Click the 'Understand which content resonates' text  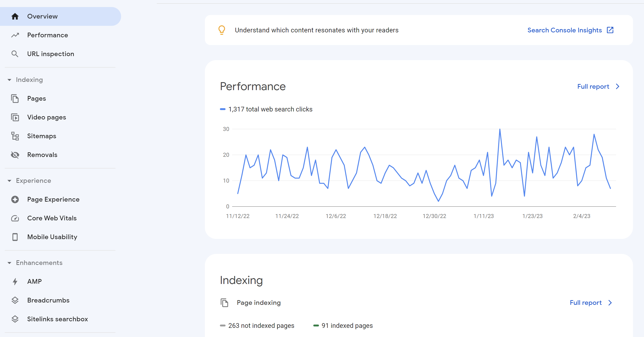click(x=317, y=30)
